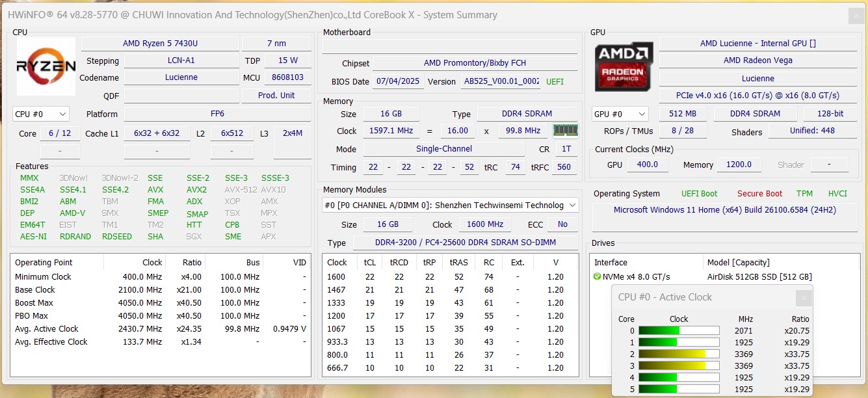This screenshot has height=398, width=868.
Task: Click the AVX2 feature label
Action: 196,190
